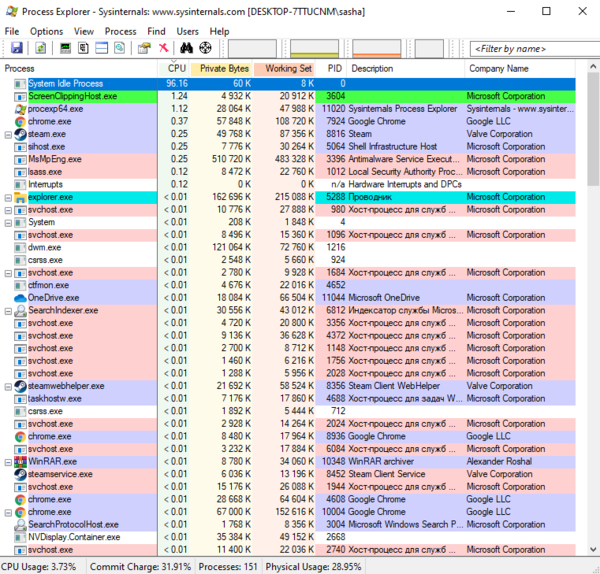Open System Information from the toolbar
Image resolution: width=600 pixels, height=574 pixels.
pyautogui.click(x=65, y=48)
